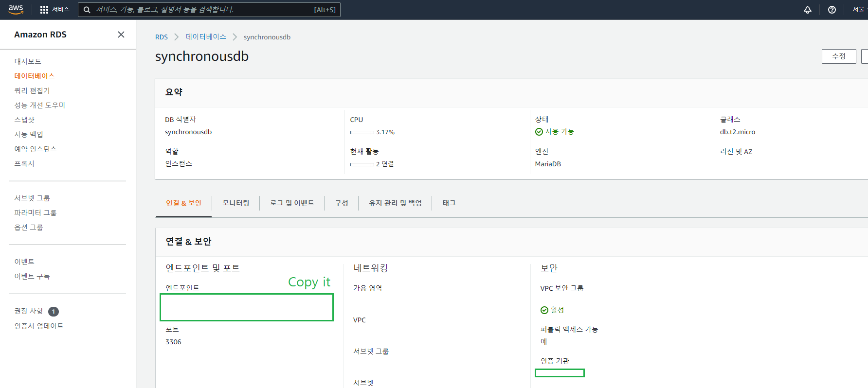Go to RDS breadcrumb link
868x388 pixels.
click(162, 37)
